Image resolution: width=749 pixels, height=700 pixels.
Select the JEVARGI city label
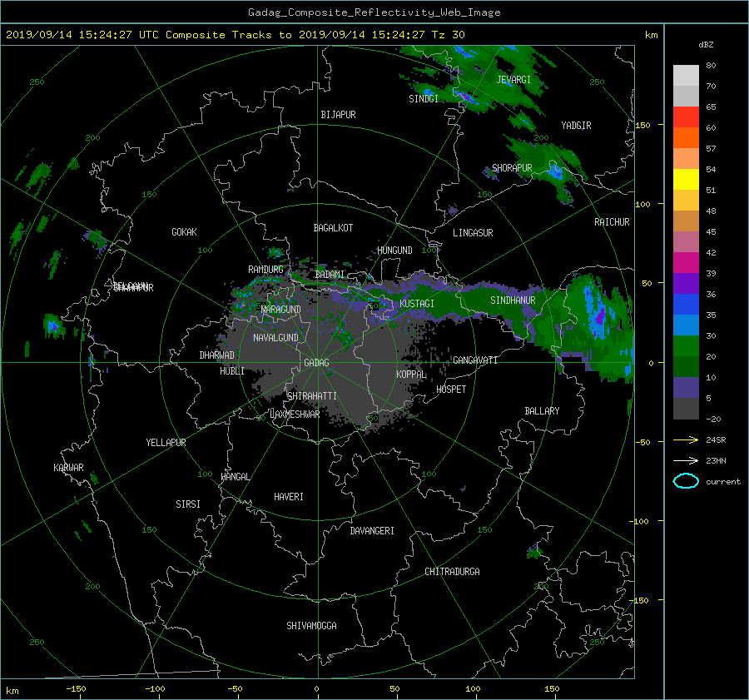(x=513, y=80)
